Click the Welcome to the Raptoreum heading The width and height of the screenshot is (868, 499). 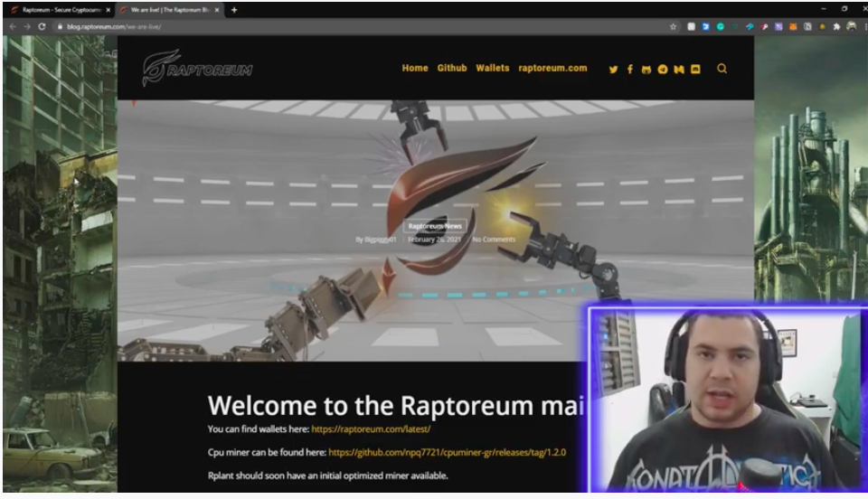(x=396, y=406)
